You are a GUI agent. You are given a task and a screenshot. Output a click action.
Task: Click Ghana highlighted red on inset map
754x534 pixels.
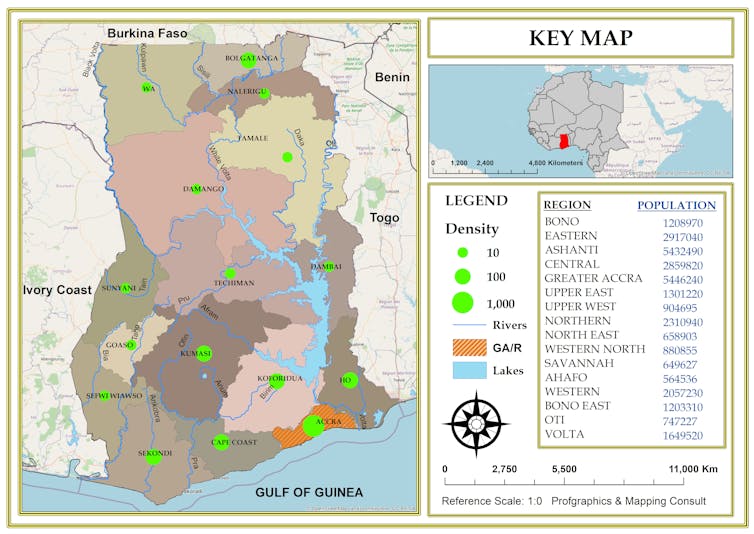point(569,141)
